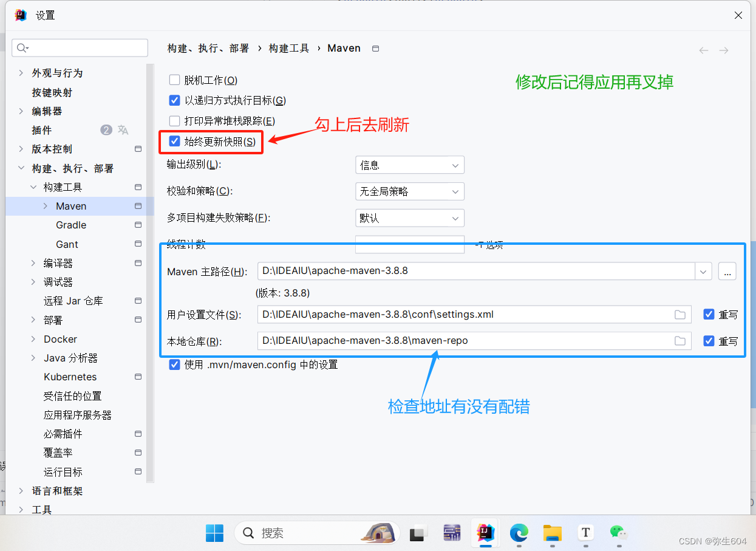The image size is (756, 551).
Task: Navigate forward with the right arrow
Action: [x=724, y=50]
